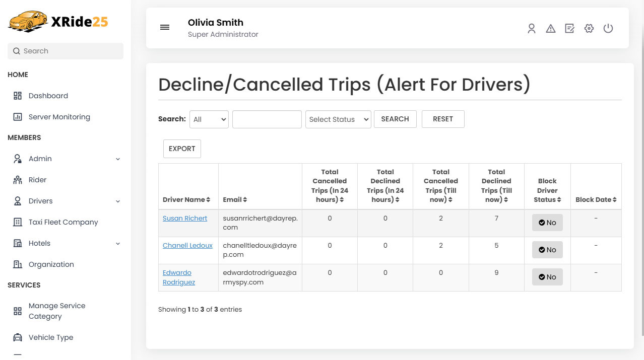Click email chanelltledoux@dayrep.com cell
Viewport: 644px width, 360px height.
click(260, 250)
